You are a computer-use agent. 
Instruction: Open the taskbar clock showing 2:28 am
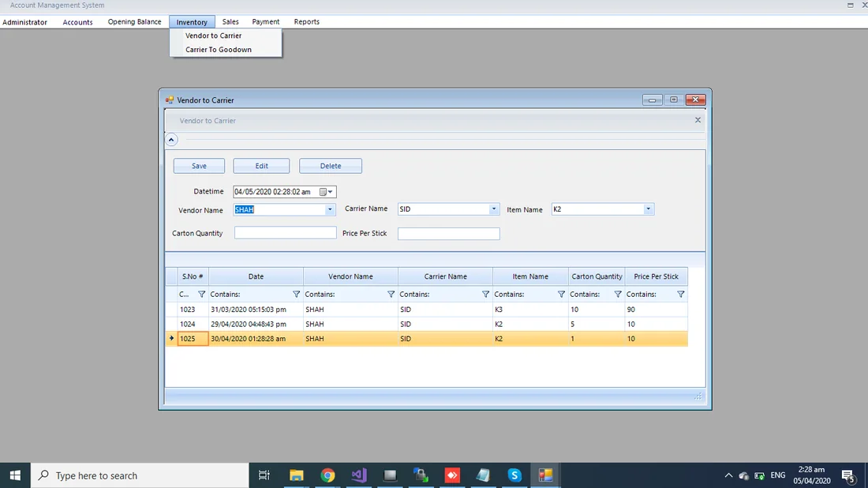point(811,475)
